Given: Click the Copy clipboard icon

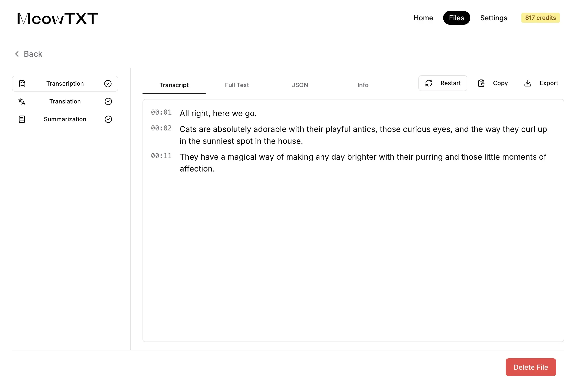Looking at the screenshot, I should pos(481,83).
